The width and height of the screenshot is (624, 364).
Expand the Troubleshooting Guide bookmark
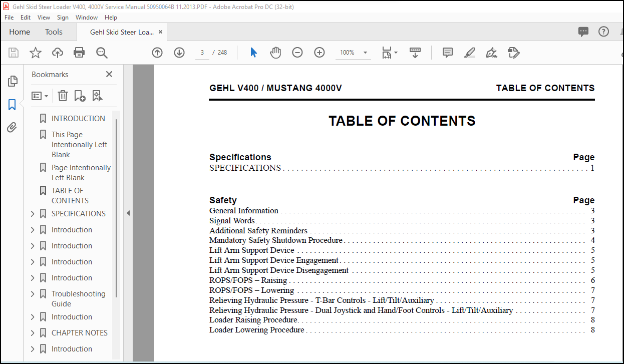coord(33,294)
